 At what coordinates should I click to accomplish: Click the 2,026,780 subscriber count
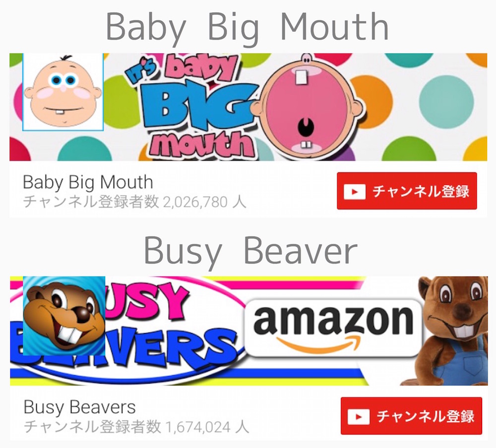coord(195,202)
